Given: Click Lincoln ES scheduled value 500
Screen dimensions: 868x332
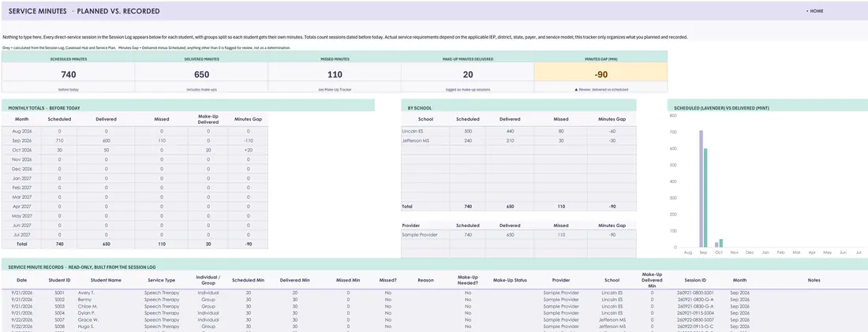Looking at the screenshot, I should (468, 131).
